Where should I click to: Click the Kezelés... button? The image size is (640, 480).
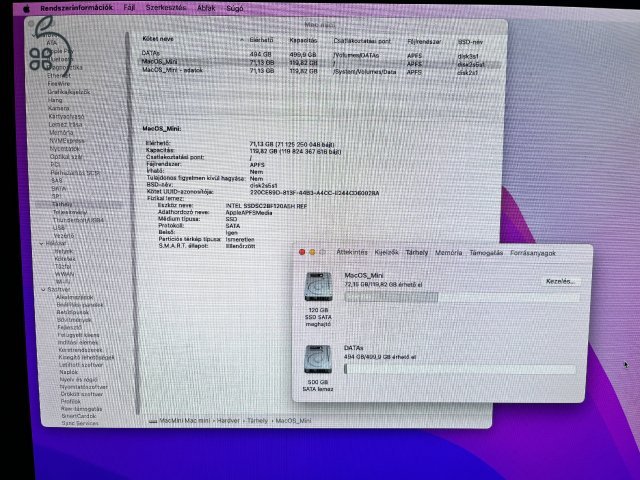(560, 281)
